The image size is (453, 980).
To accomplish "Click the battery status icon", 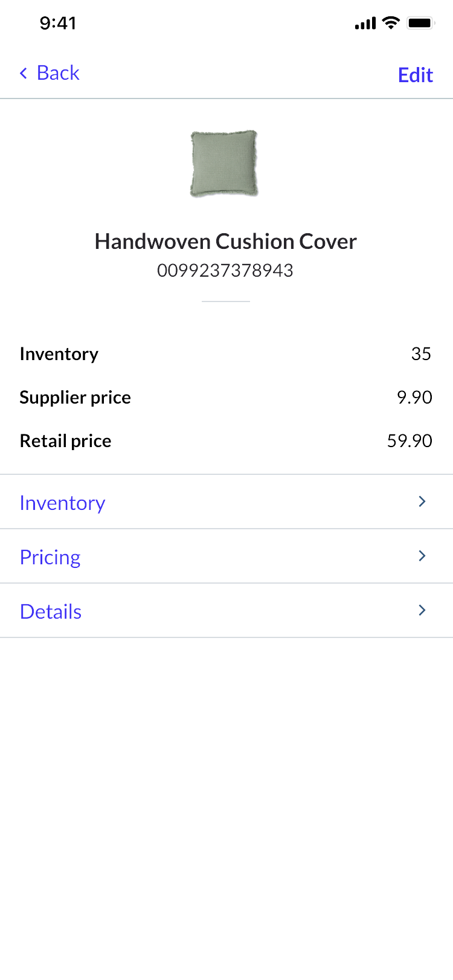I will (420, 23).
